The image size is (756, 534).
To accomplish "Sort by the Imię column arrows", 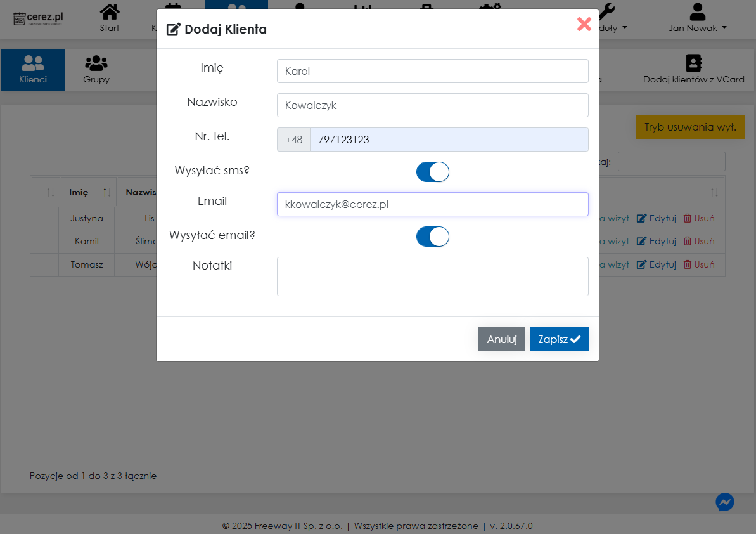I will [x=107, y=192].
